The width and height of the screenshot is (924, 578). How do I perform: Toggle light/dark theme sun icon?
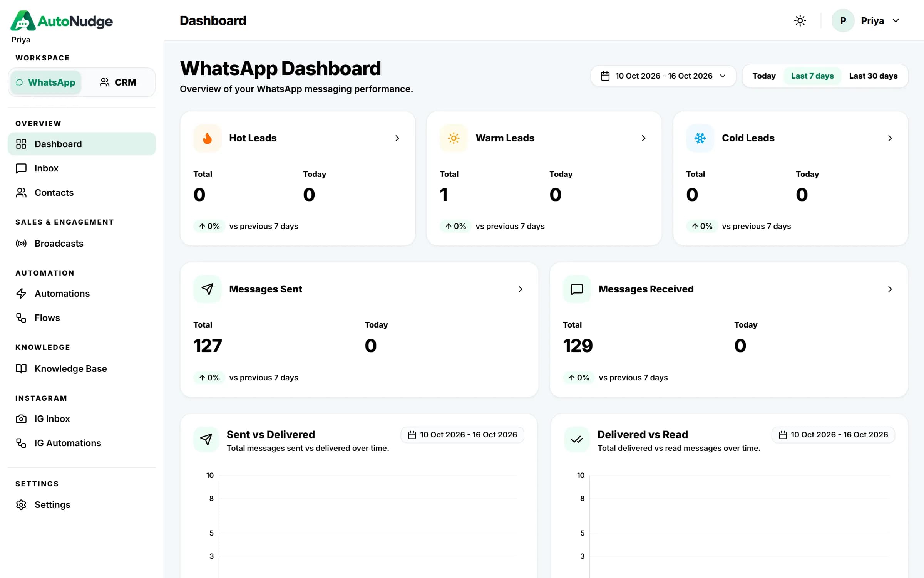tap(800, 20)
